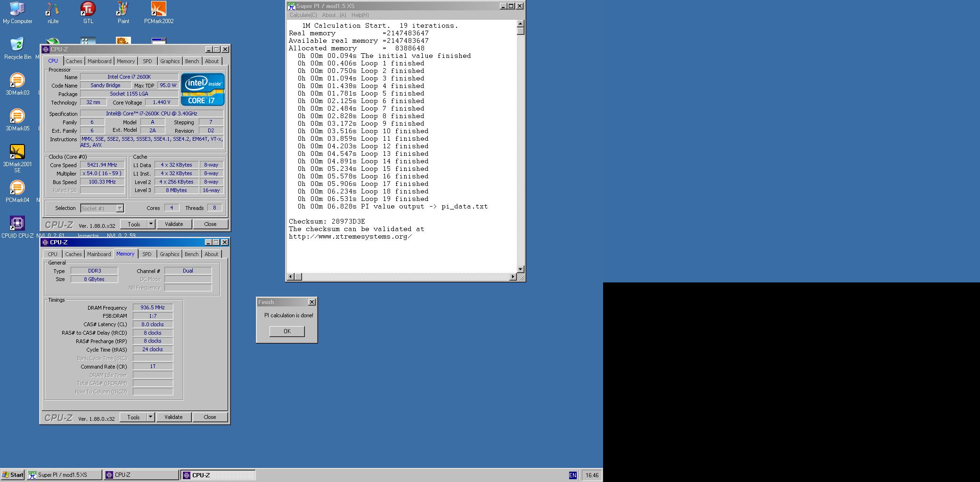Open 3DMark2001 SE desktop icon
This screenshot has height=482, width=980.
point(17,159)
